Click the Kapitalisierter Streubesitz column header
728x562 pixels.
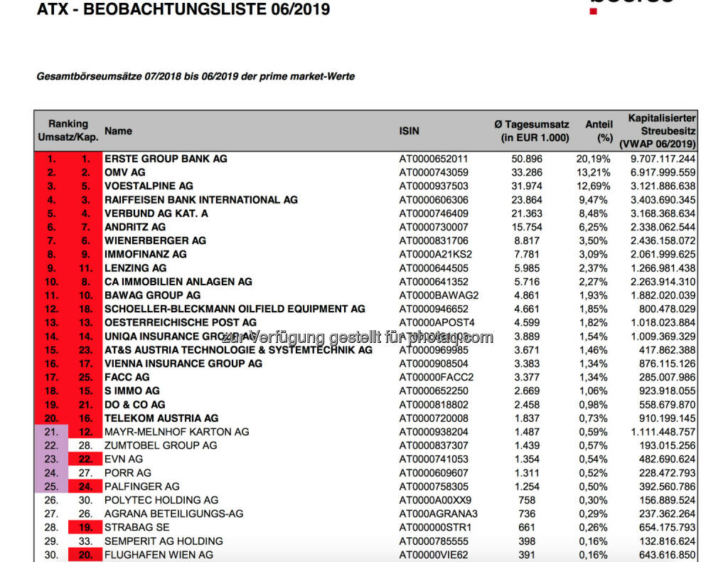tap(658, 131)
